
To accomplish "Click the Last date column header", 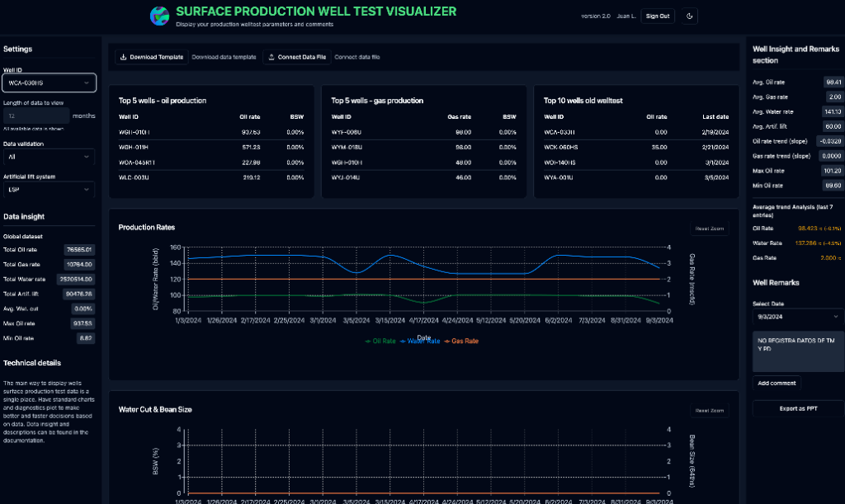I will [715, 117].
